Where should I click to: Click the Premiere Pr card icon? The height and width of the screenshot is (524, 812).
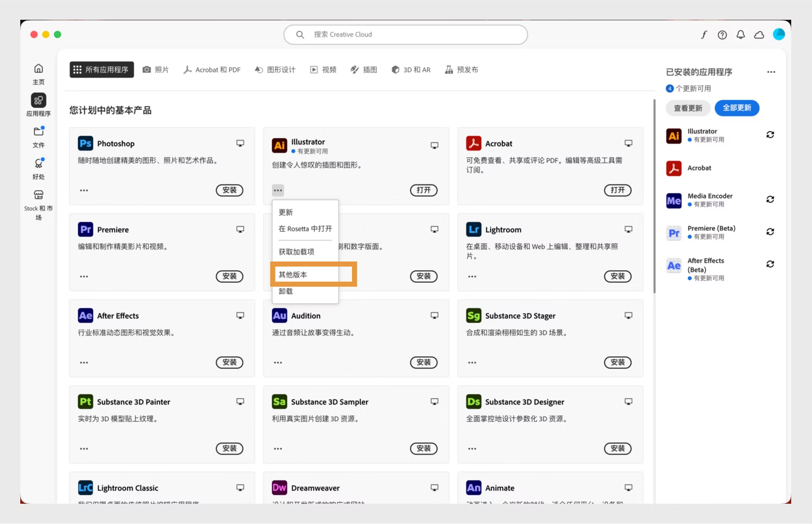click(x=85, y=230)
